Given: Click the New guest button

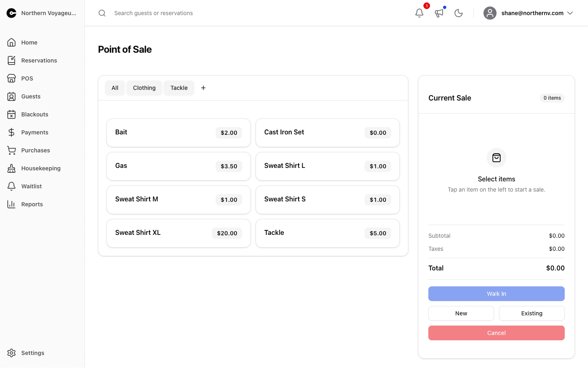Looking at the screenshot, I should pyautogui.click(x=461, y=313).
